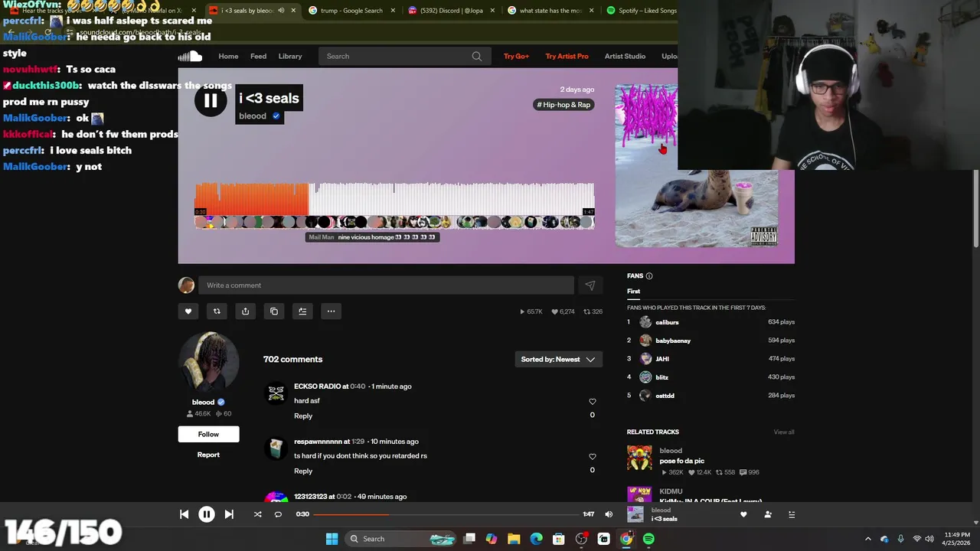Open the Sorted by: Newest dropdown
This screenshot has width=980, height=551.
click(x=559, y=359)
